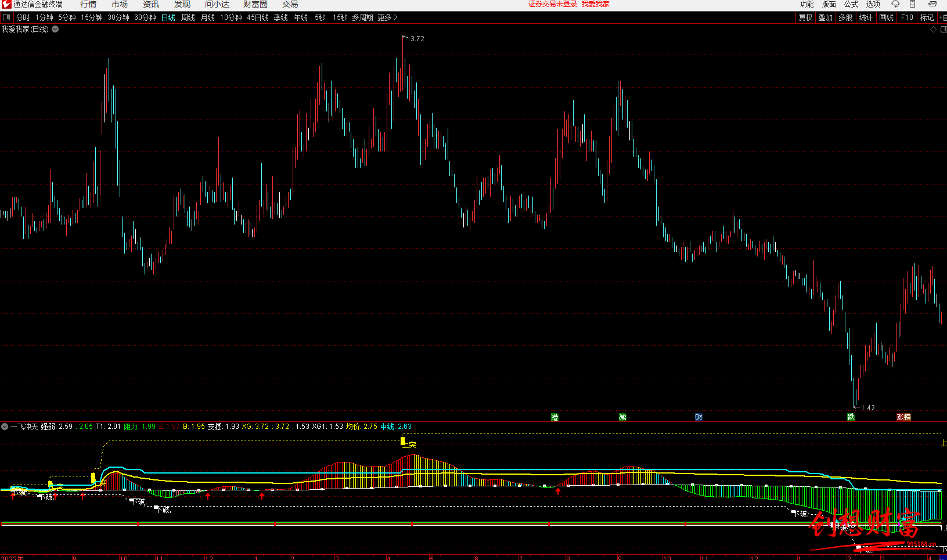Click the yellow 上突 signal marker
The width and height of the screenshot is (947, 560).
tap(403, 442)
